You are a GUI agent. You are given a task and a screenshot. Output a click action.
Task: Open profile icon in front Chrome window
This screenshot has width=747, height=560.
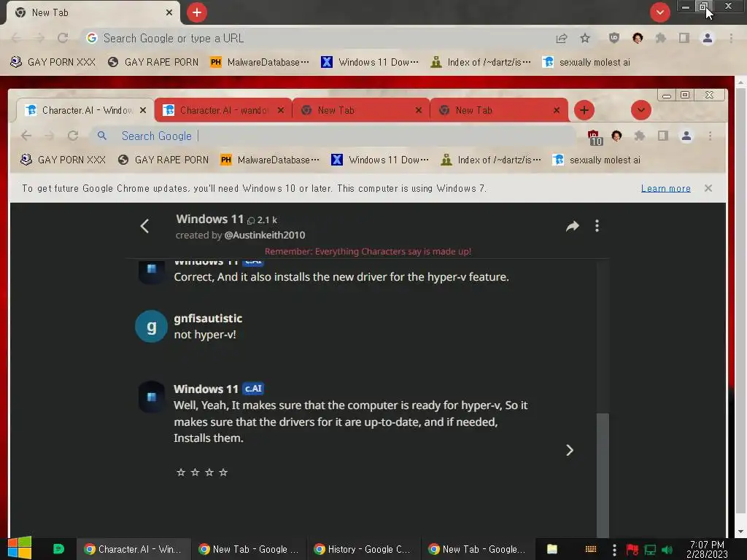(686, 136)
